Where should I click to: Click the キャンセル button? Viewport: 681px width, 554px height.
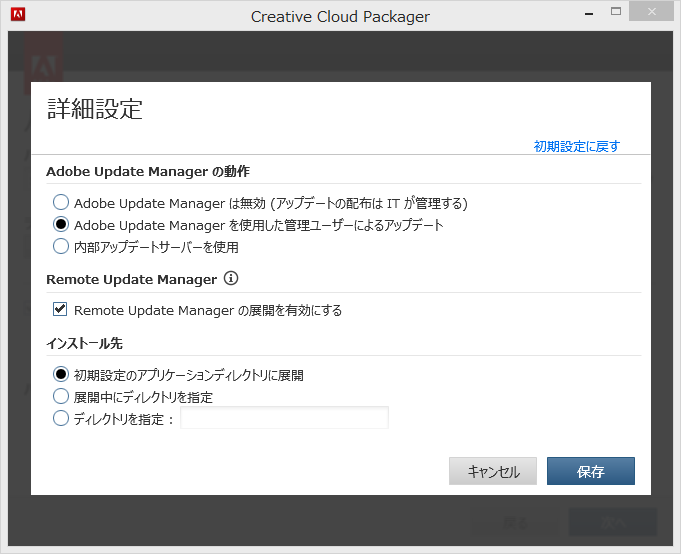pyautogui.click(x=493, y=471)
